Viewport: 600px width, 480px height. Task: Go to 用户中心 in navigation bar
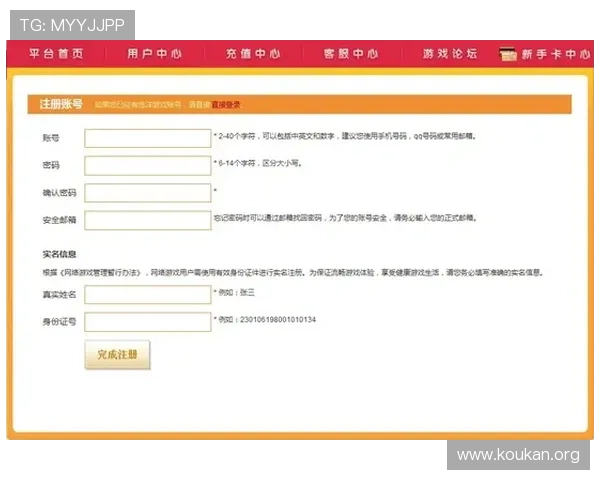[x=155, y=54]
